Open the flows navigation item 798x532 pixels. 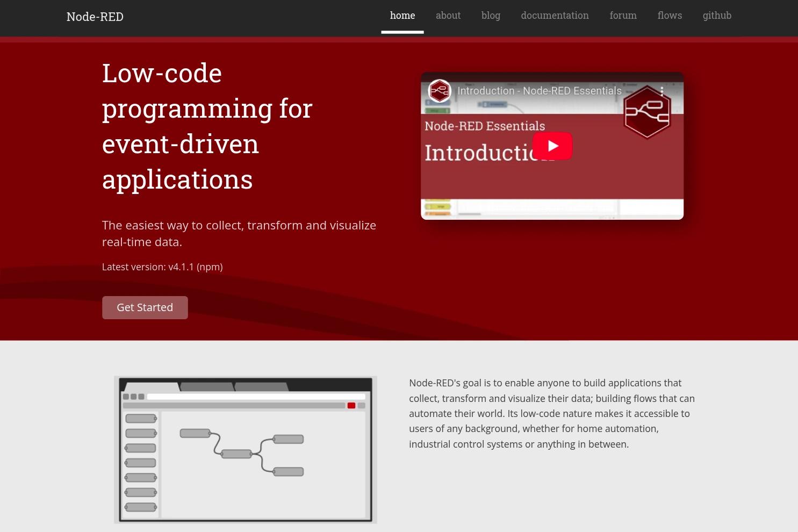point(670,16)
